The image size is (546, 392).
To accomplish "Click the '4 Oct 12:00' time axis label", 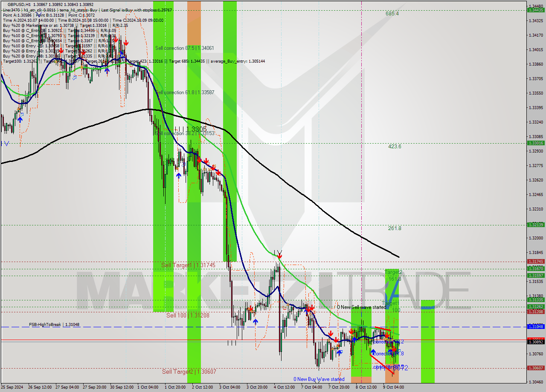I will pos(285,387).
